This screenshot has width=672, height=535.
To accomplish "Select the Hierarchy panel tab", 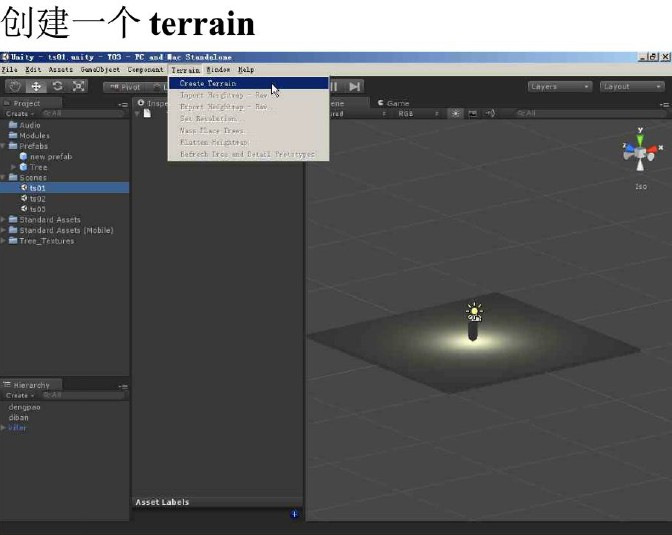I will click(x=31, y=385).
